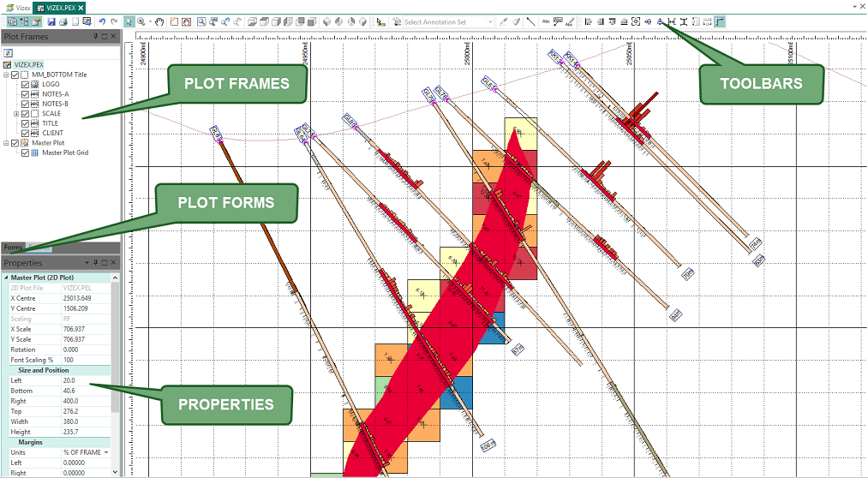Viewport: 868px width, 478px height.
Task: Select the line drawing tool
Action: [530, 21]
